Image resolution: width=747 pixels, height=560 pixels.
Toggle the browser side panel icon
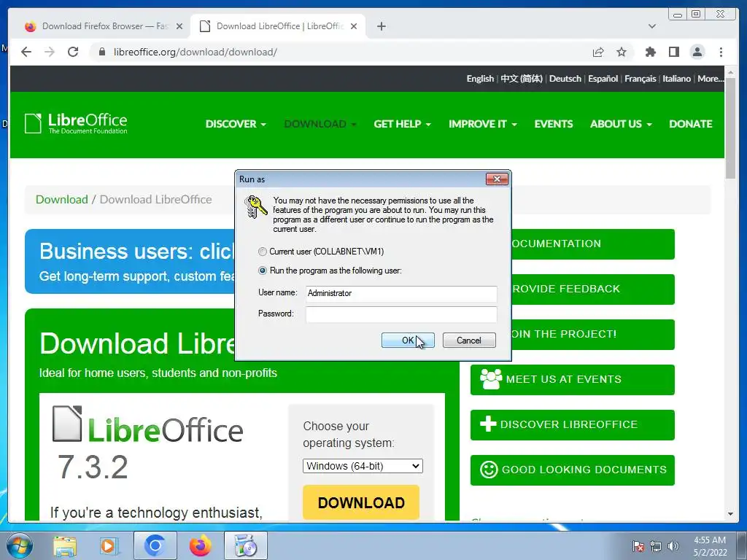coord(673,52)
